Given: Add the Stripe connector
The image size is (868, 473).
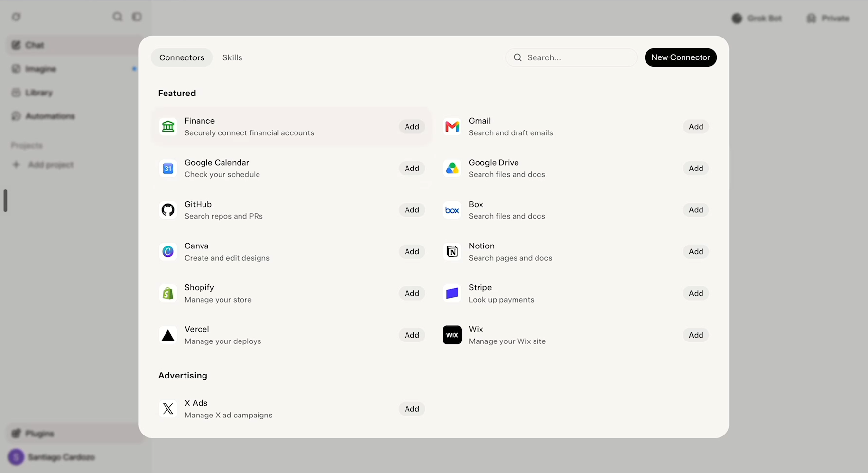Looking at the screenshot, I should point(696,293).
